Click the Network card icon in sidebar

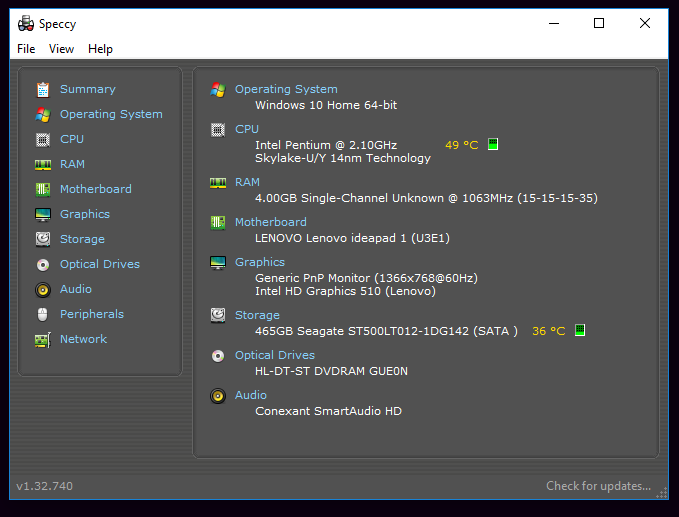point(42,339)
